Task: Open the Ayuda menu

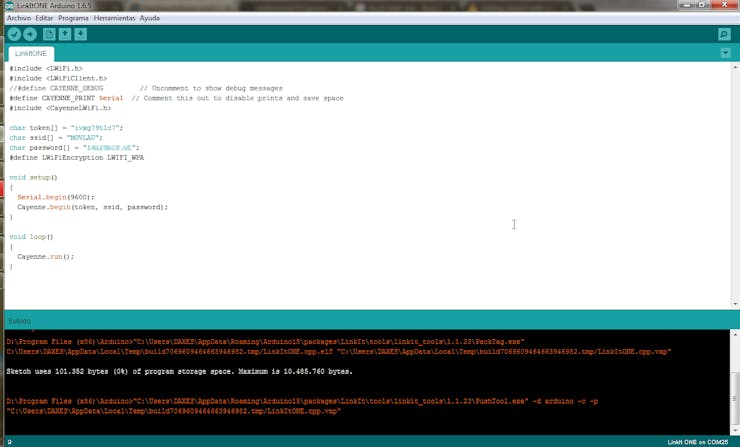Action: click(x=150, y=18)
